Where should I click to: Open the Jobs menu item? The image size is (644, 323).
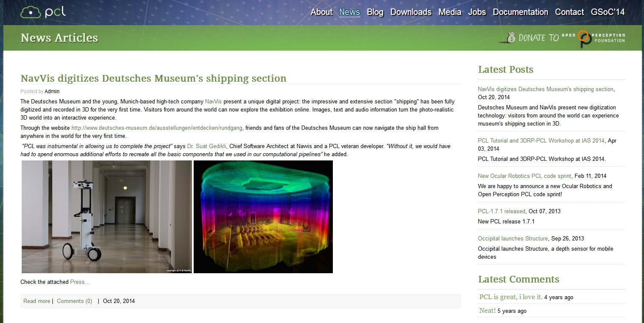[477, 12]
